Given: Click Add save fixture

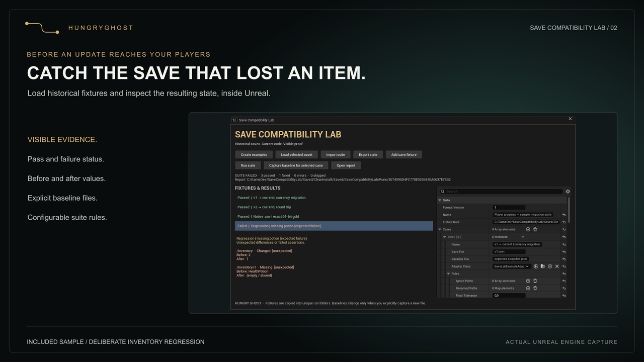Looking at the screenshot, I should click(x=404, y=155).
